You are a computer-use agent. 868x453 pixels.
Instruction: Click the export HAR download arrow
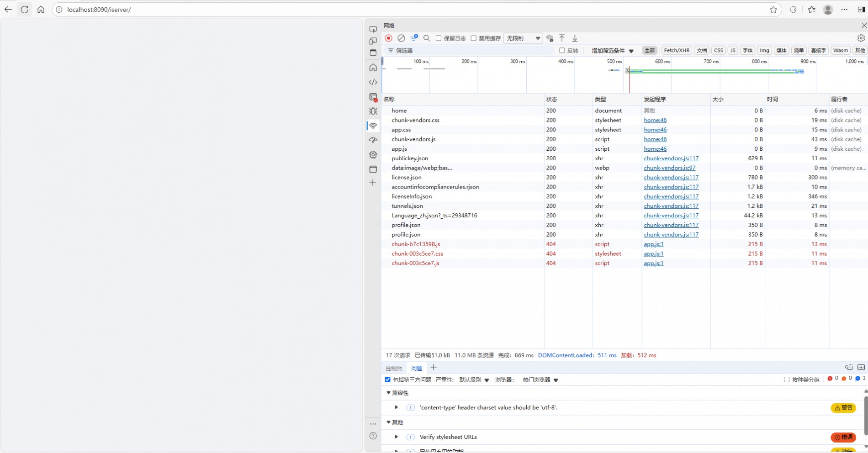pyautogui.click(x=575, y=38)
